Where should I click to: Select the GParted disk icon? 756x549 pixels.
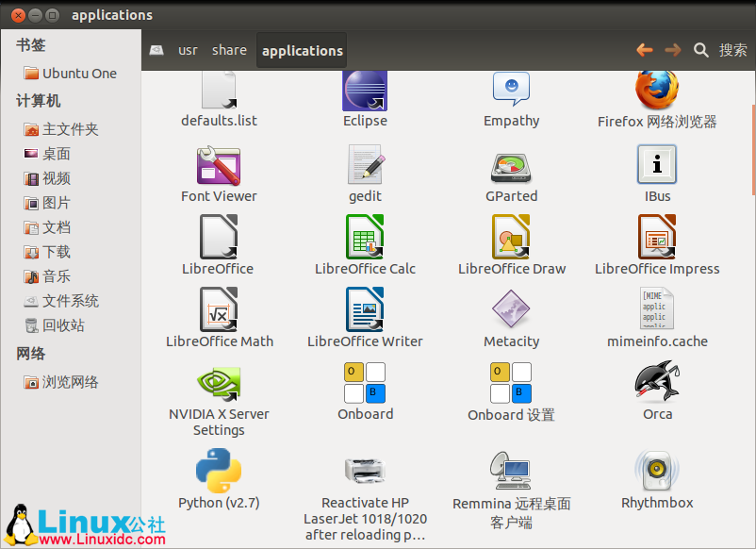511,167
